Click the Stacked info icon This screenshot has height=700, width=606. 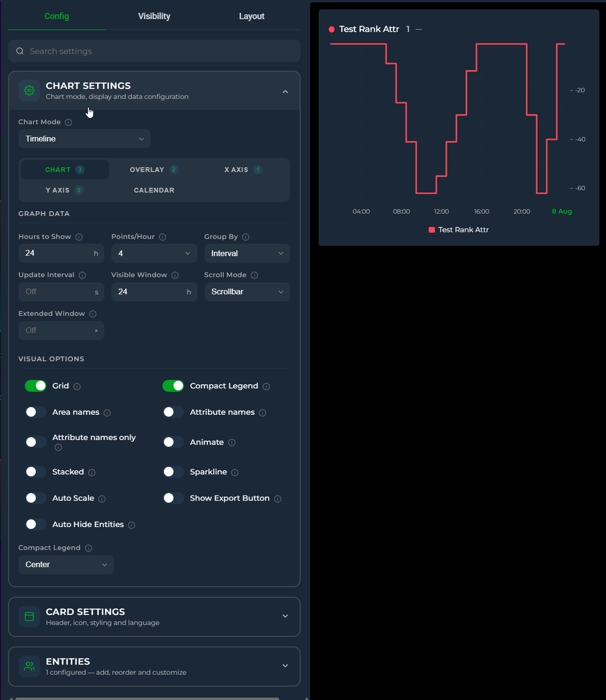(92, 473)
